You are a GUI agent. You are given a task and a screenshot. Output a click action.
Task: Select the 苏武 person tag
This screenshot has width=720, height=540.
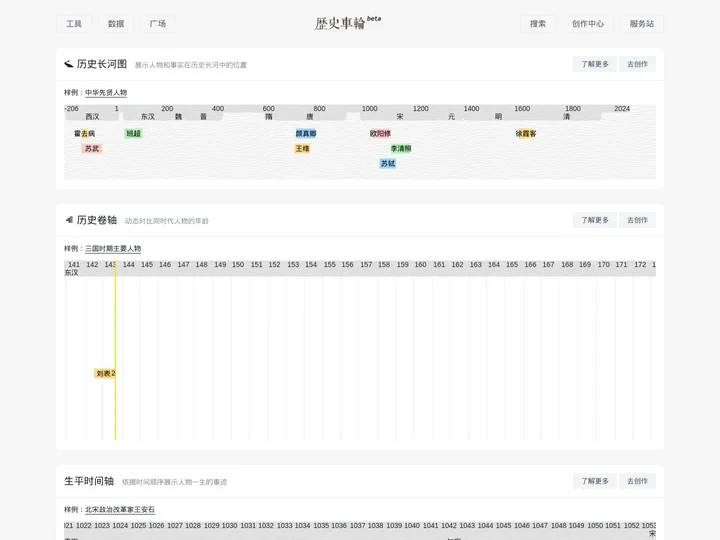coord(92,149)
